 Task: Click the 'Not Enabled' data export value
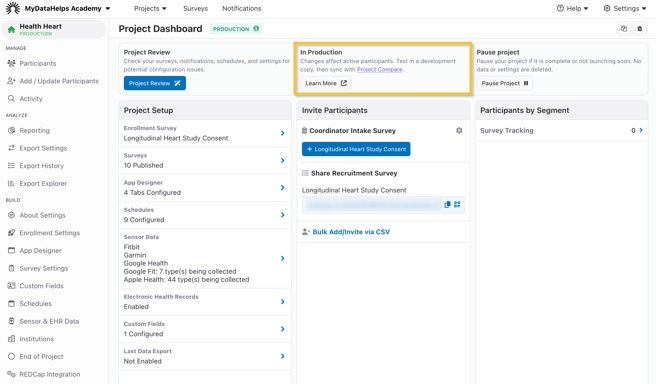[143, 361]
